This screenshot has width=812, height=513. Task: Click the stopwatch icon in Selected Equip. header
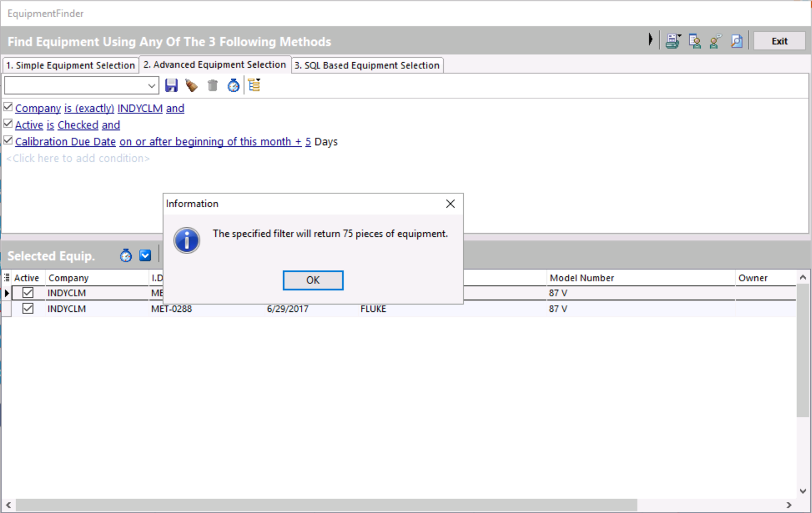[126, 256]
